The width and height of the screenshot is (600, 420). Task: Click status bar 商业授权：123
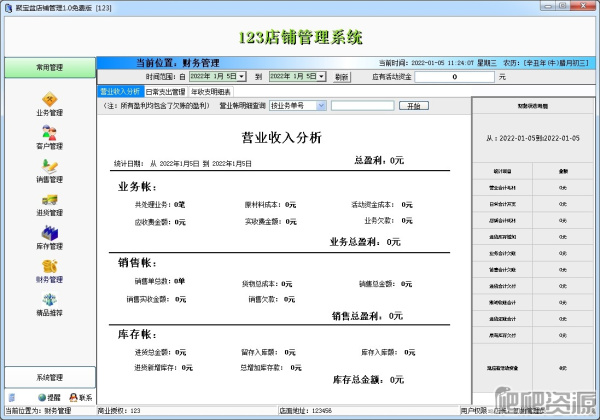tap(119, 411)
